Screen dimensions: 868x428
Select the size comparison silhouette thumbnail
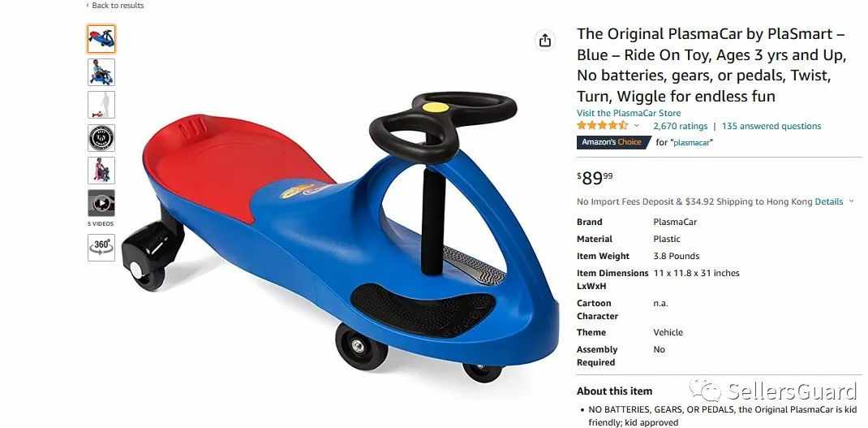[101, 105]
